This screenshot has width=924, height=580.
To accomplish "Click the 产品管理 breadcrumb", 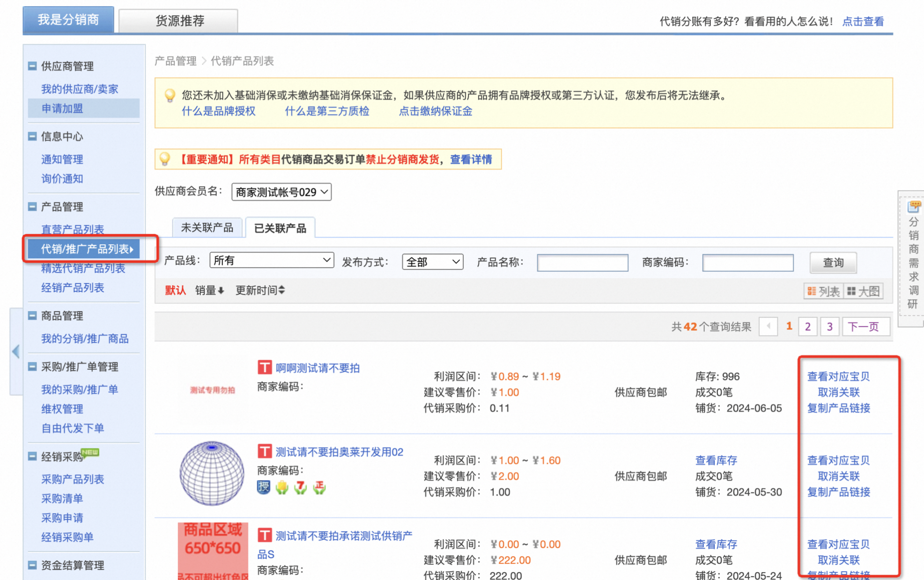I will pyautogui.click(x=175, y=61).
